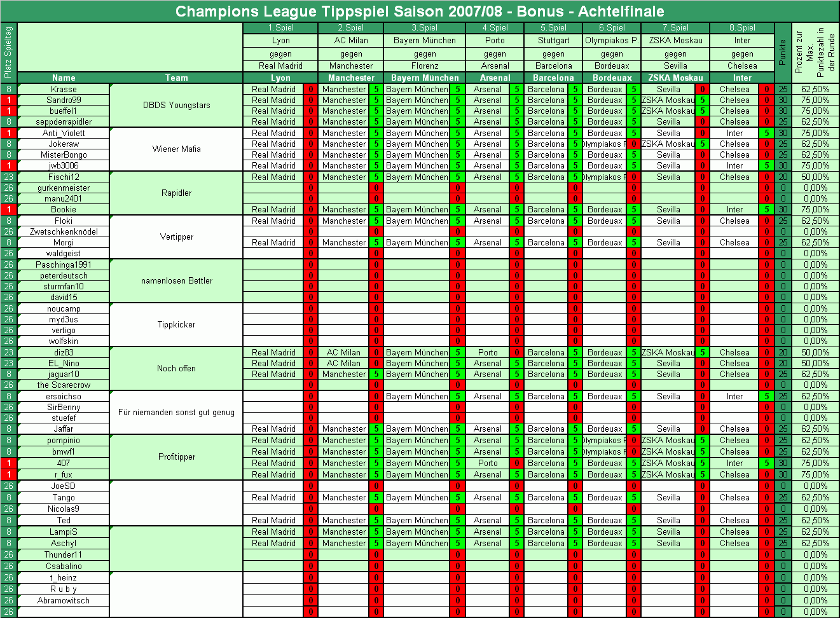
Task: Select the namenlosen Bettler team cell
Action: [176, 281]
